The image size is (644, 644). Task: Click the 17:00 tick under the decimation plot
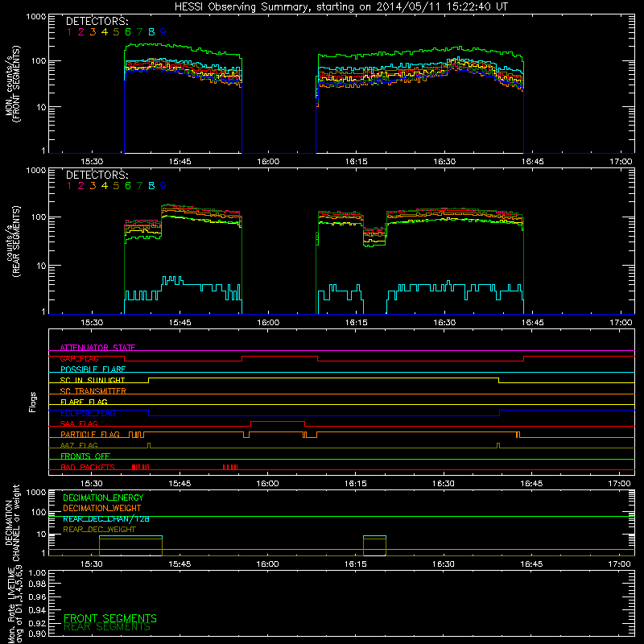619,564
